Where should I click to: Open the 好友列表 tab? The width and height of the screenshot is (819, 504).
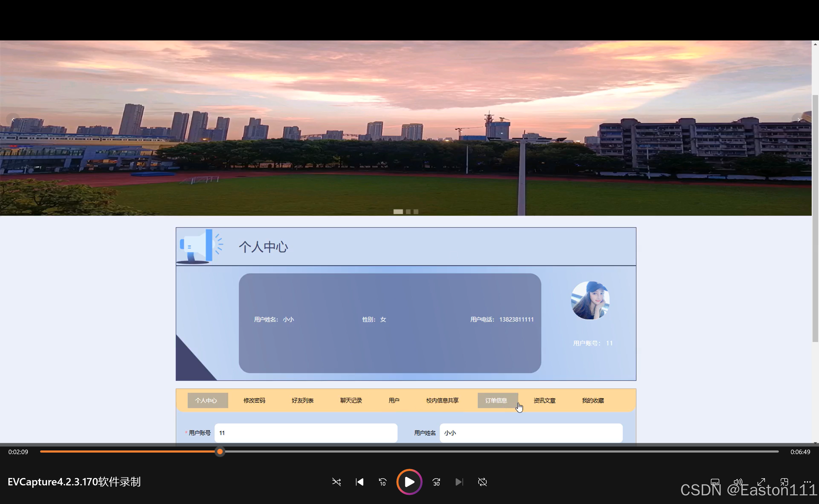(302, 400)
